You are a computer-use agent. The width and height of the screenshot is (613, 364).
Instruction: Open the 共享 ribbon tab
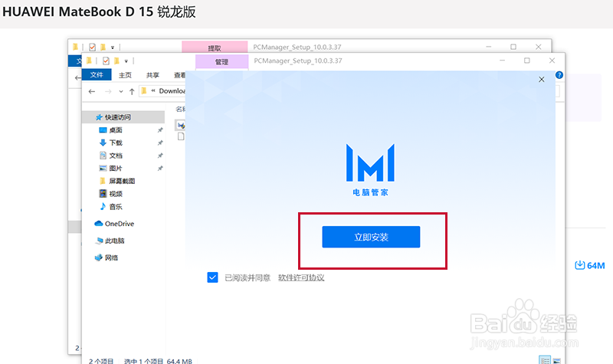click(x=152, y=75)
